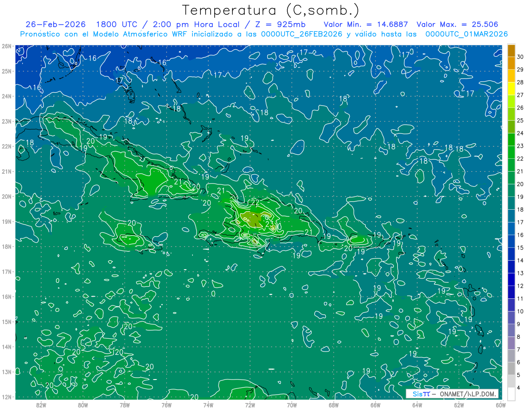Click the 20N latitude axis label
Screen dimensions: 532x411
coord(6,196)
